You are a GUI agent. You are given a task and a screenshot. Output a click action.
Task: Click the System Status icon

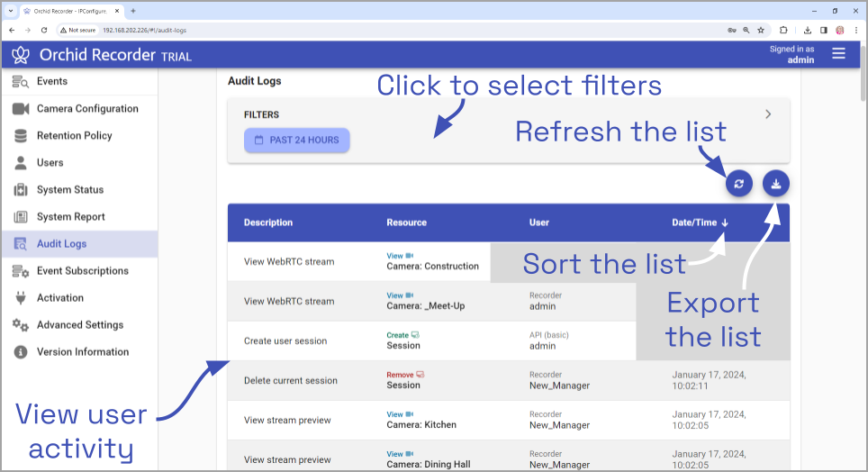click(21, 190)
